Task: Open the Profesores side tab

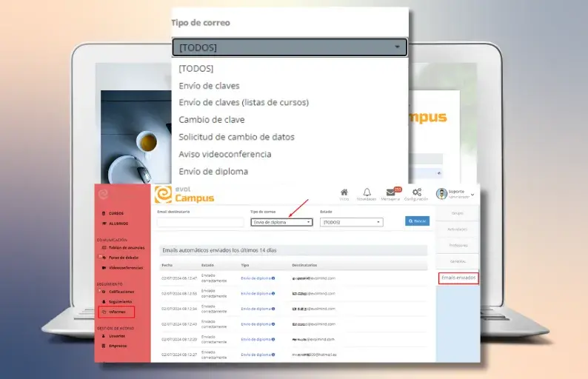Action: pos(458,245)
